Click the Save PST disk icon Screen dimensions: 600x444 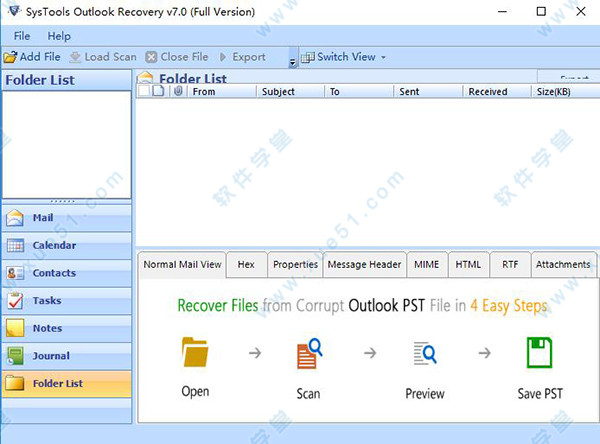(541, 354)
